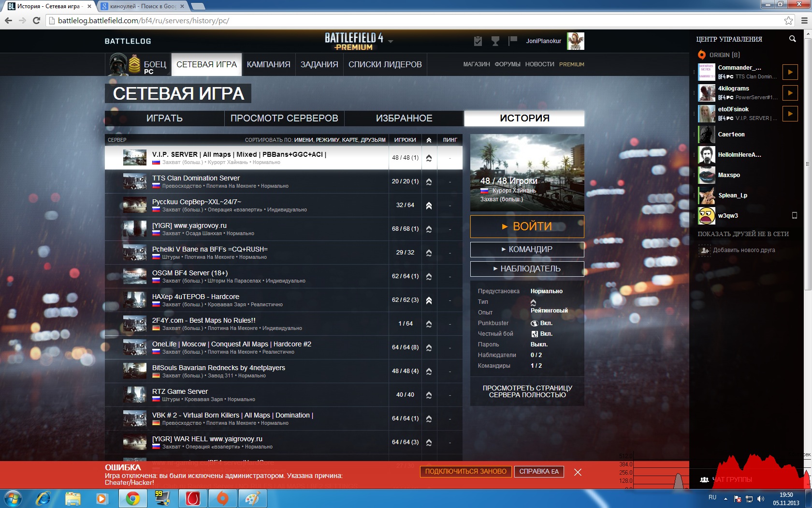The height and width of the screenshot is (508, 812).
Task: Select the ИСТОРИЯ tab
Action: click(524, 118)
